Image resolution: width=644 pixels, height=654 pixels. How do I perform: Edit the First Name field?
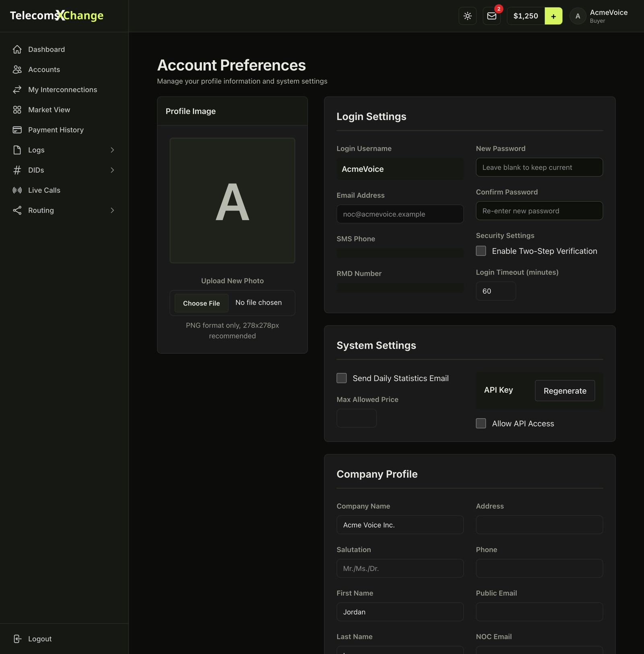pyautogui.click(x=400, y=612)
